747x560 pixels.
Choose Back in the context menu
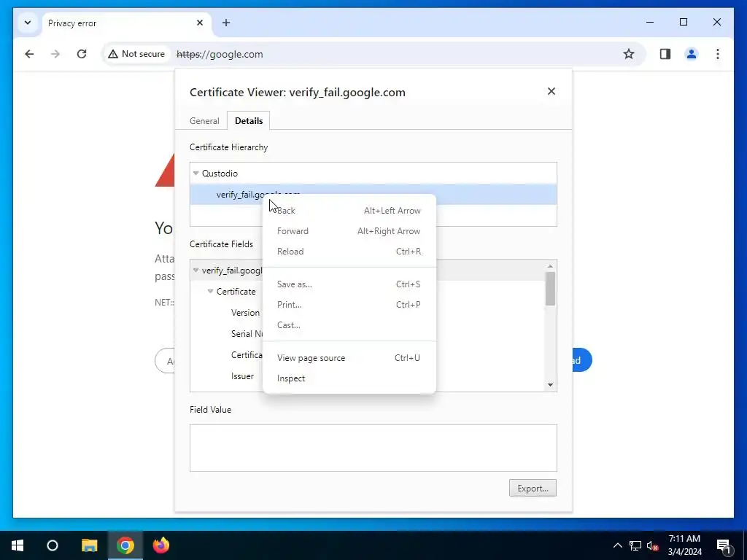coord(349,211)
